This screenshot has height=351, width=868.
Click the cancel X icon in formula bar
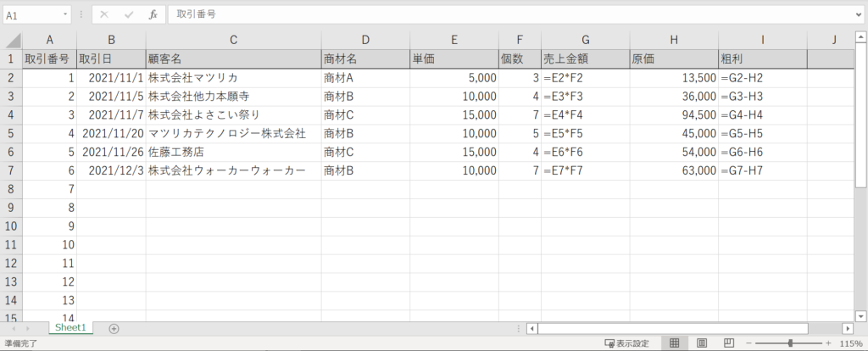103,15
